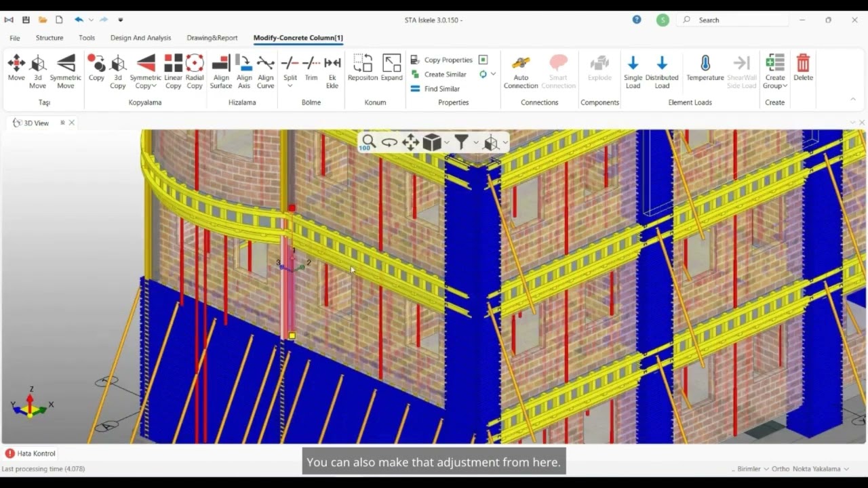Click Find Similar in Properties group
Screen dimensions: 868x488
pyautogui.click(x=441, y=89)
